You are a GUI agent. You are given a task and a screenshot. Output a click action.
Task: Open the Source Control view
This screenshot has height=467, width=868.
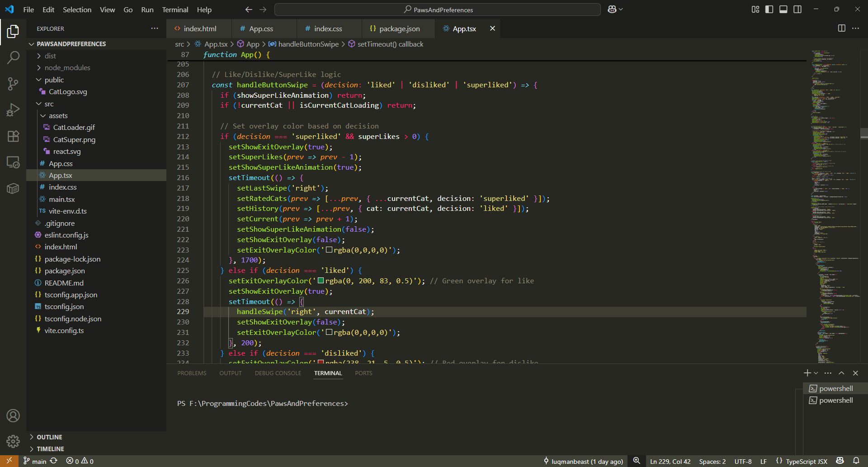click(13, 84)
